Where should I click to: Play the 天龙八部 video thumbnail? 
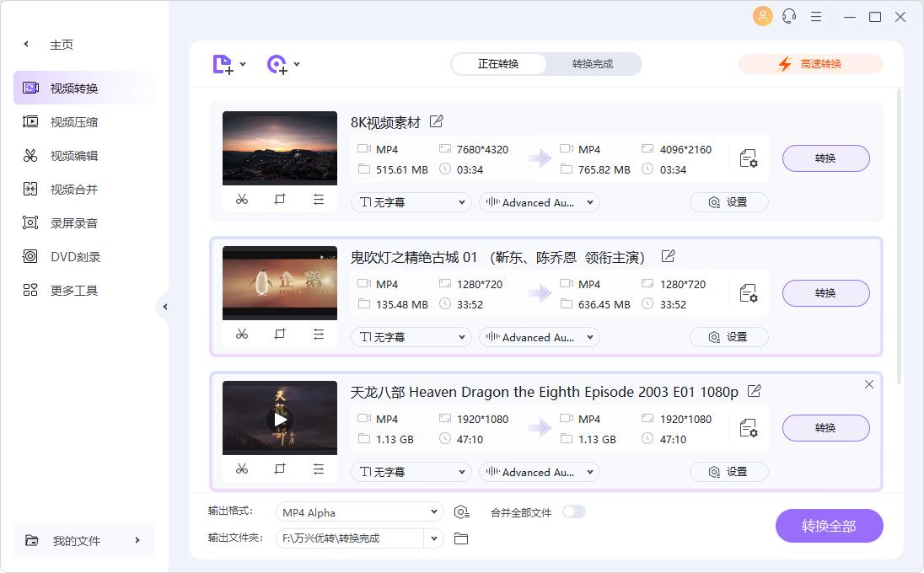click(x=280, y=419)
